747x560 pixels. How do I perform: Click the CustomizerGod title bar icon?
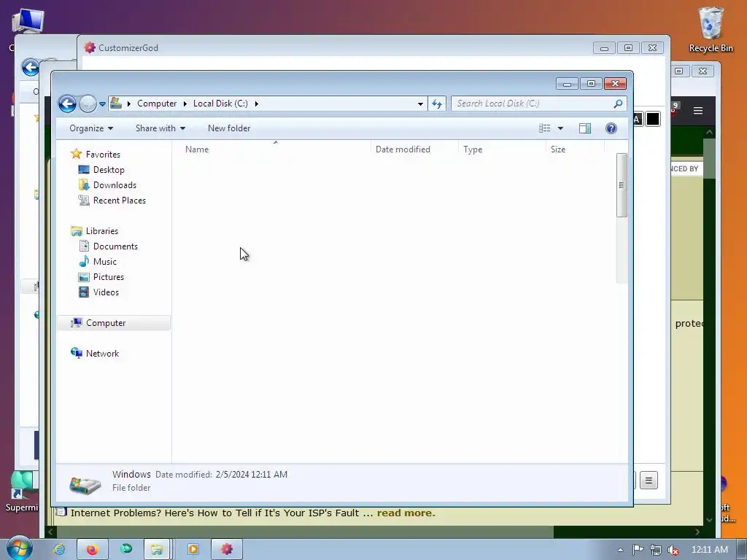[90, 47]
